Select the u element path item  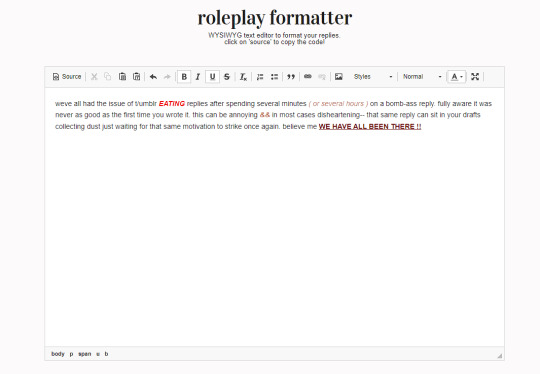click(98, 354)
